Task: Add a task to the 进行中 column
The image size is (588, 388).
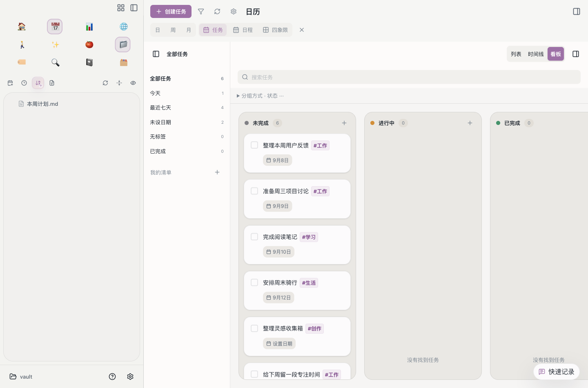Action: [470, 123]
